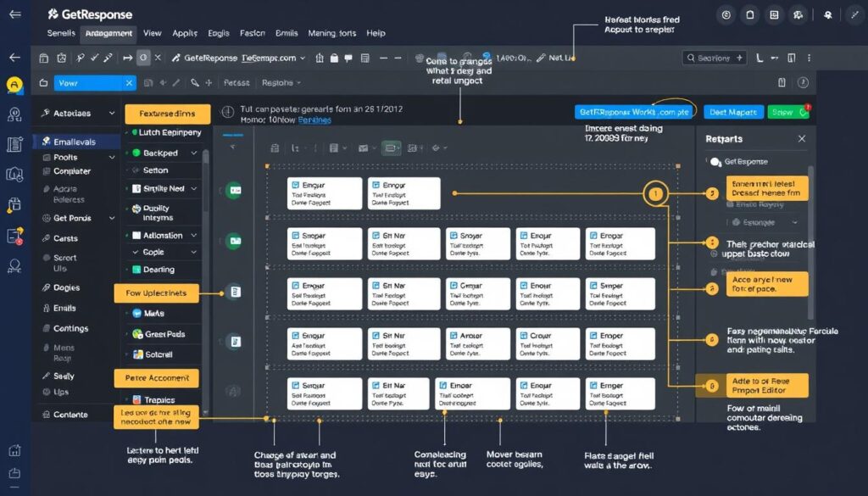Expand the Adionstion item chevron
The height and width of the screenshot is (496, 868).
coord(194,235)
